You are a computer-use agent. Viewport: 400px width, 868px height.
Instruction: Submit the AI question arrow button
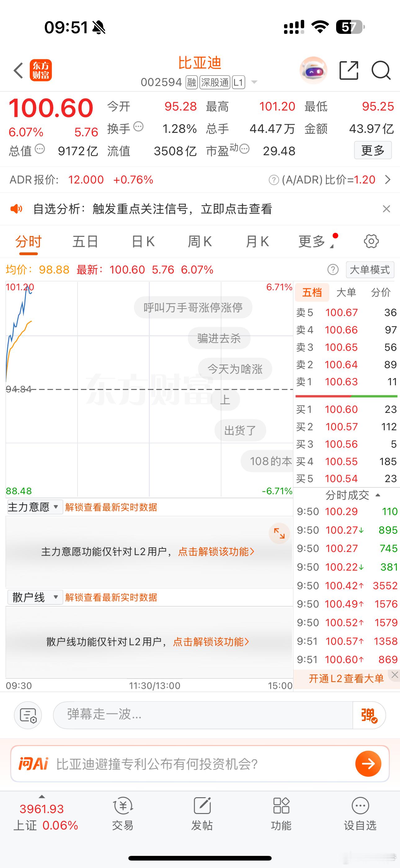pos(368,764)
